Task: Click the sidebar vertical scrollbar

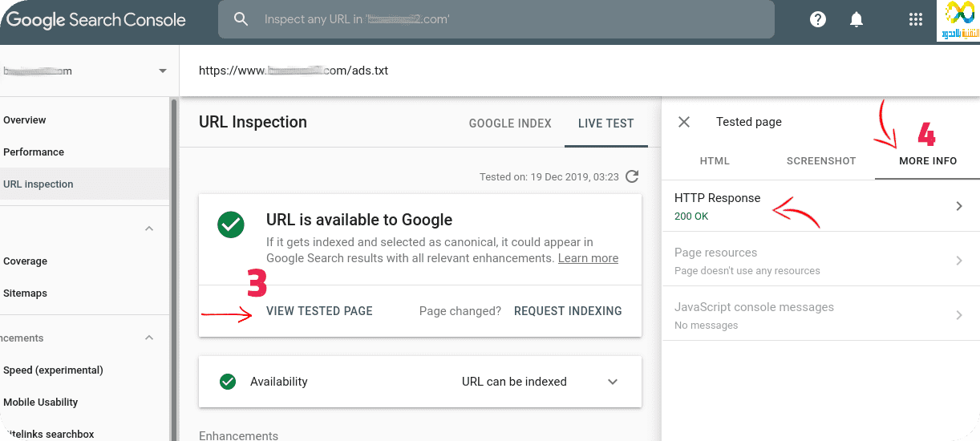Action: click(x=173, y=269)
